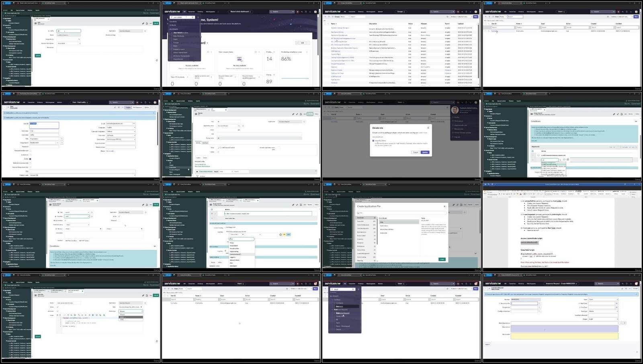
Task: Open the CAB Approval group record
Action: pos(336,51)
